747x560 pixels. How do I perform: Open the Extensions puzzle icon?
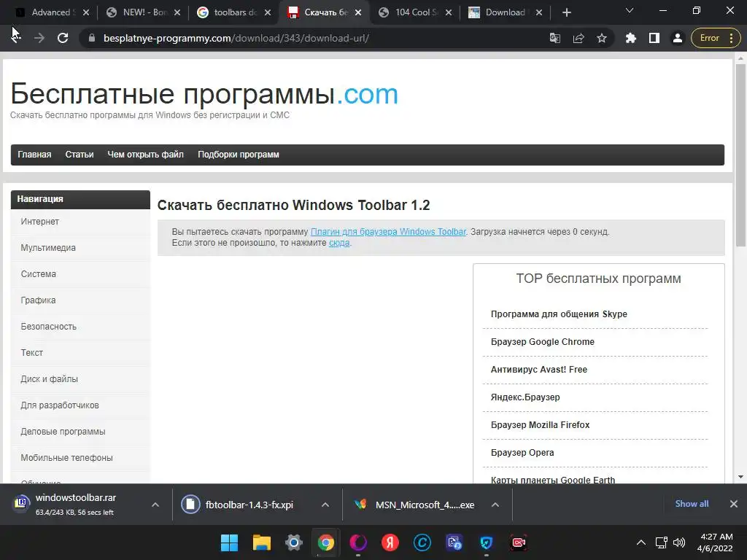click(x=631, y=38)
